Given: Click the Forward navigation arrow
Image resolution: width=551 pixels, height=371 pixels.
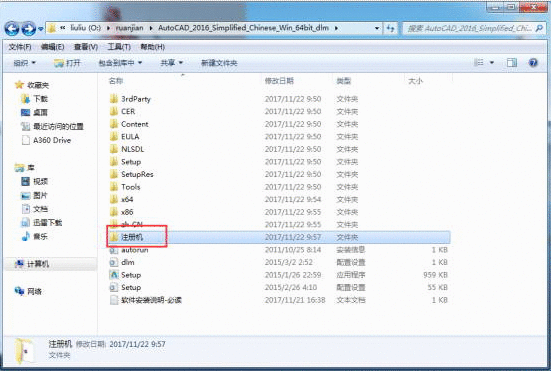Looking at the screenshot, I should (x=28, y=28).
